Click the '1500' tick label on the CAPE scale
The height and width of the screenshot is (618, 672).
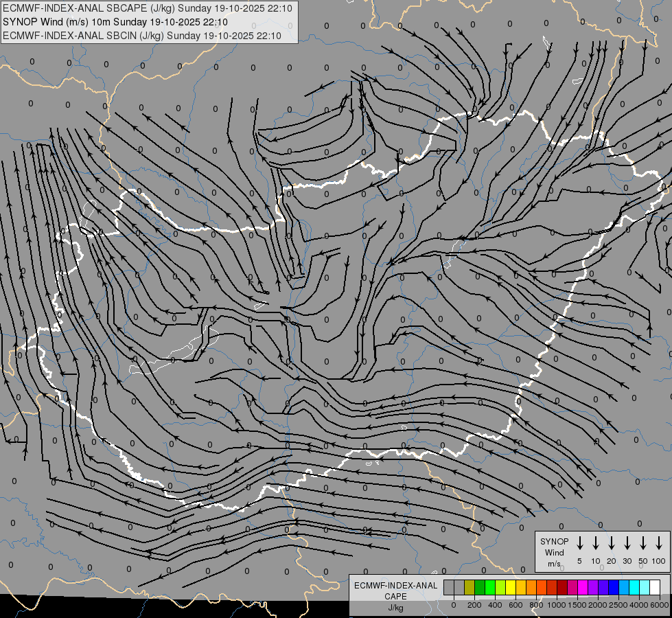click(x=577, y=605)
